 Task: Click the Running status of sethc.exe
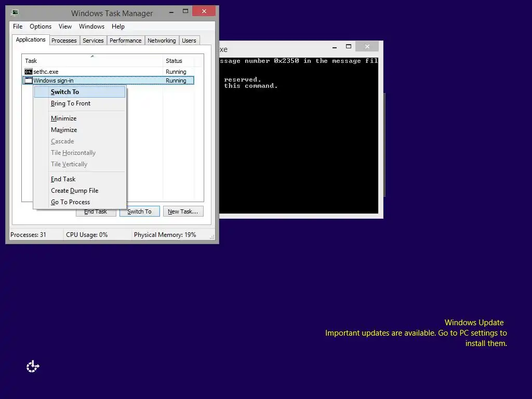[176, 72]
